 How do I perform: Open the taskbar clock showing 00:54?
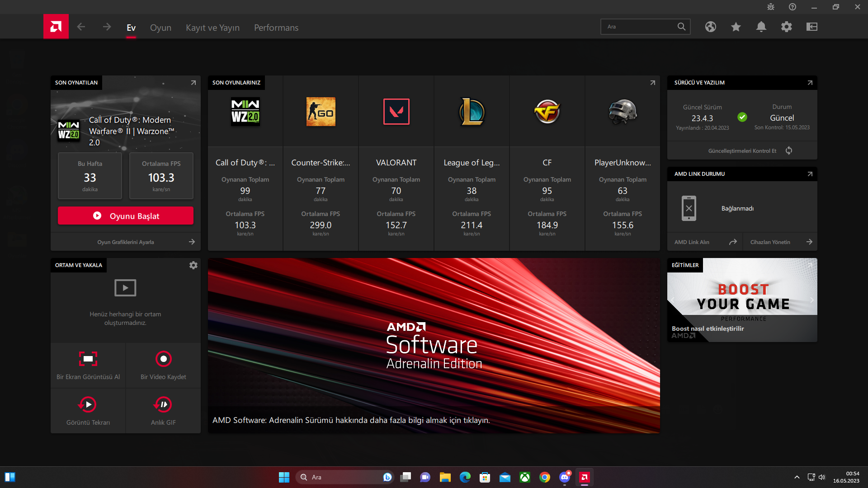(846, 477)
